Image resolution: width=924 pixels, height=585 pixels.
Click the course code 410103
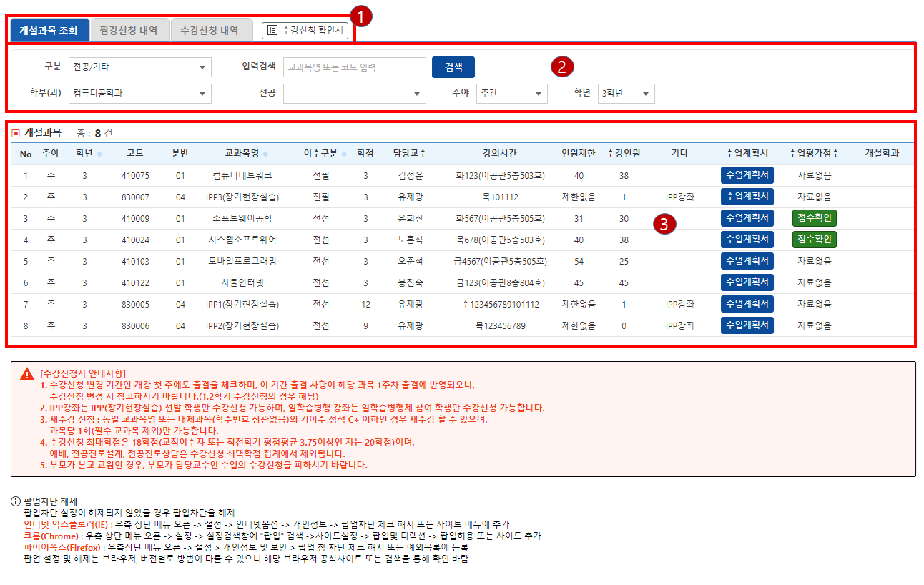point(135,261)
